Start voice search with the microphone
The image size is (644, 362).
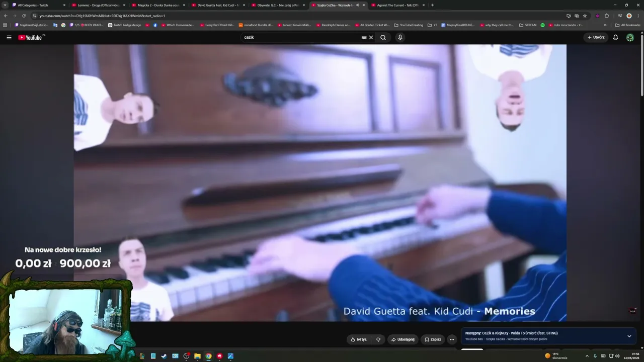point(400,37)
